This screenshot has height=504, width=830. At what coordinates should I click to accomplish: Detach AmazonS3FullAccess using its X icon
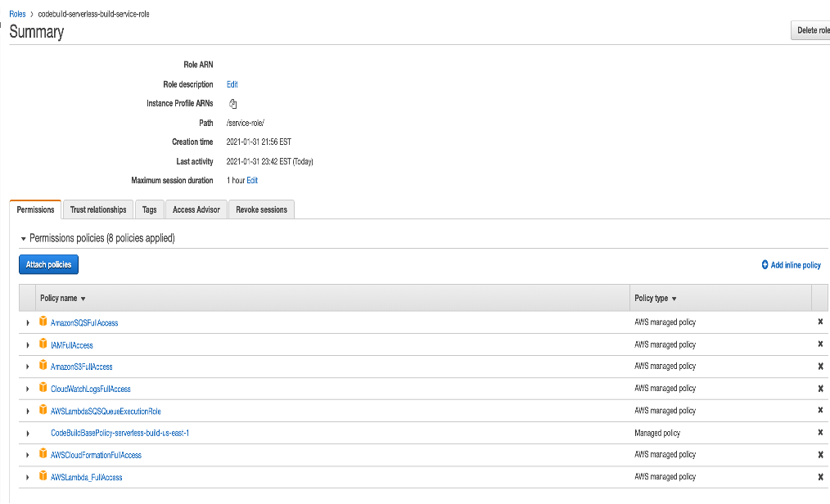[820, 367]
